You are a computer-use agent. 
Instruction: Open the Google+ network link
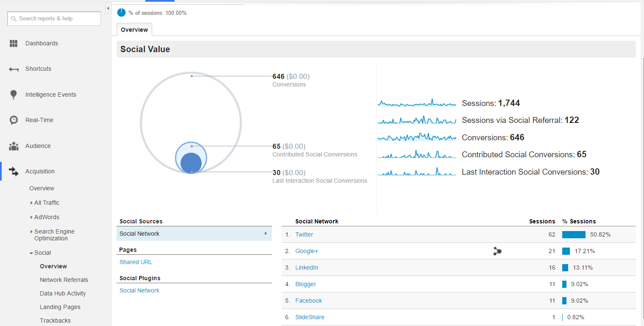(x=307, y=251)
